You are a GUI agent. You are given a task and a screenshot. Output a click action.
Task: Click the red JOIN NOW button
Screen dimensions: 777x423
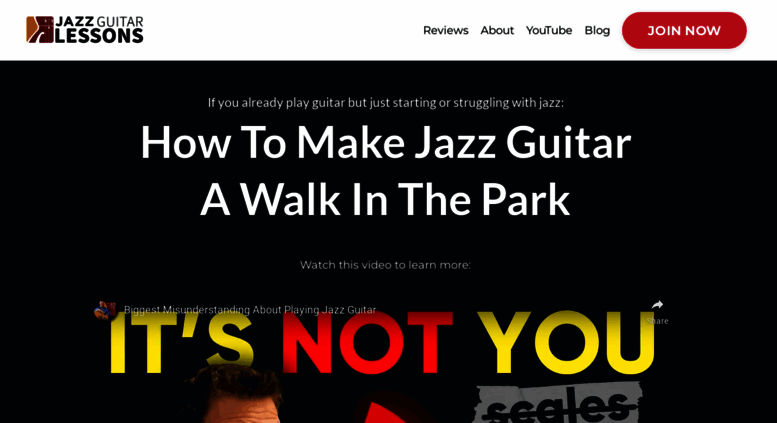point(684,30)
